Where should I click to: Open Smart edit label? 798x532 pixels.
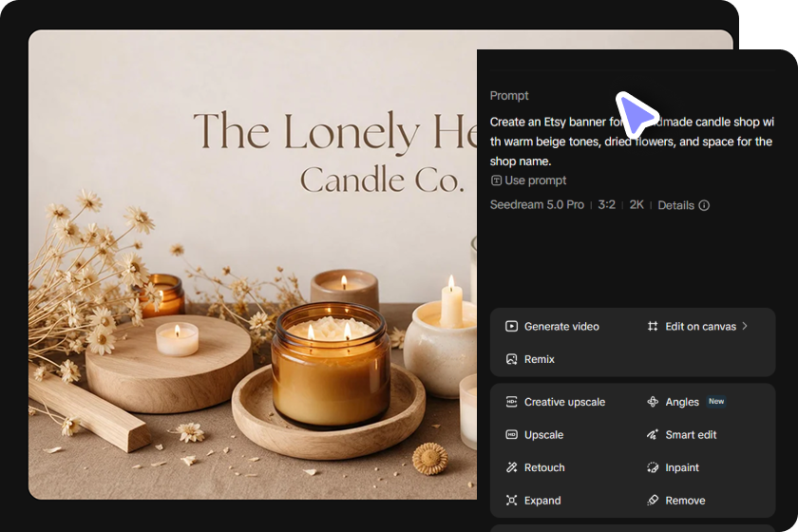(691, 435)
